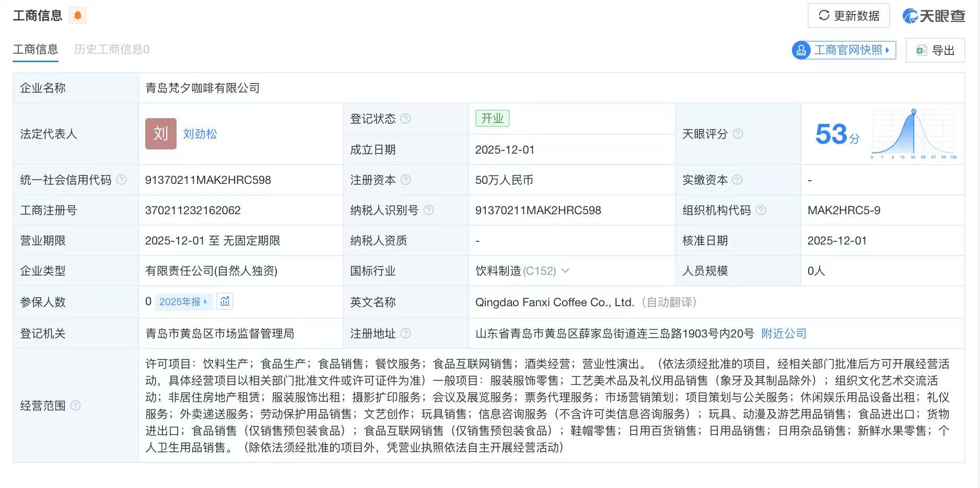Click the help icon beside 组织机构代码
The height and width of the screenshot is (488, 980).
coord(761,210)
